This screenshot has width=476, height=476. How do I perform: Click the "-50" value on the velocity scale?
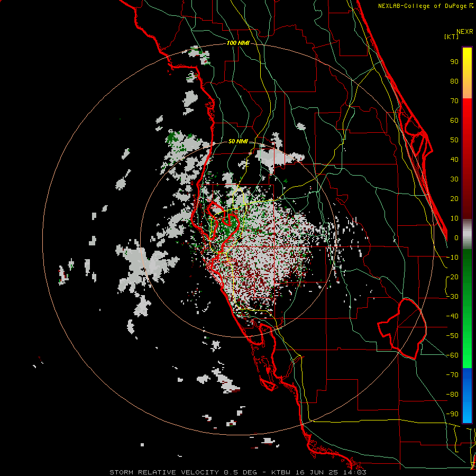[452, 336]
